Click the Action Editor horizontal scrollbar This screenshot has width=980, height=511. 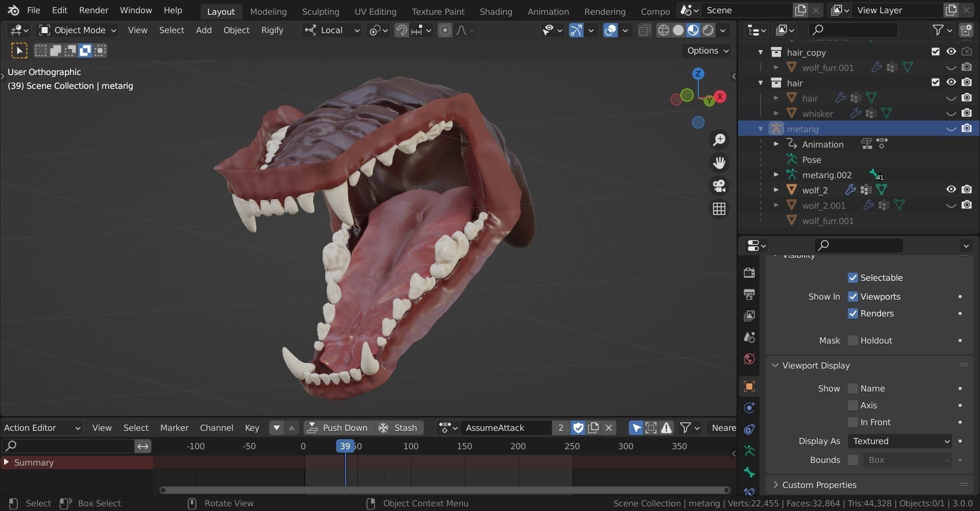pyautogui.click(x=445, y=490)
